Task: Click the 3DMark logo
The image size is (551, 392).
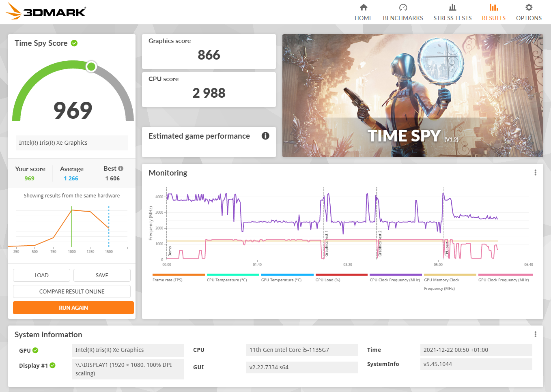Action: click(x=46, y=11)
